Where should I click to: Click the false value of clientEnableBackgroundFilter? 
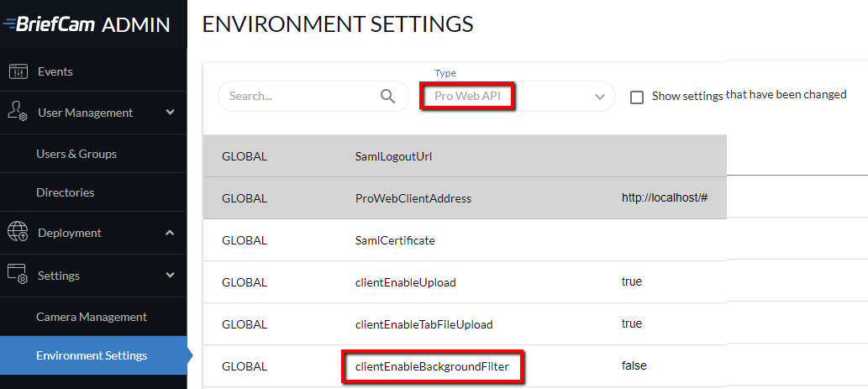(634, 365)
